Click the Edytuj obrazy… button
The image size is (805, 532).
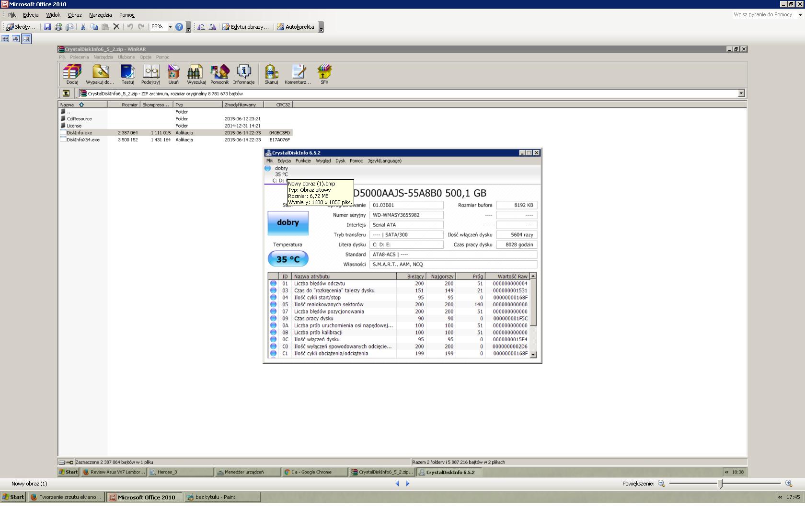245,27
